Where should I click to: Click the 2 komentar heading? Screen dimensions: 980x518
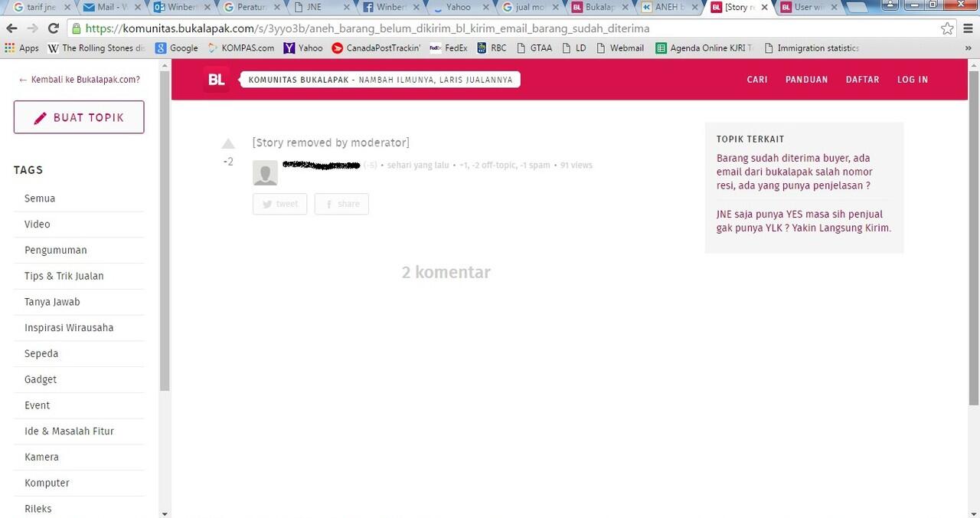tap(446, 272)
